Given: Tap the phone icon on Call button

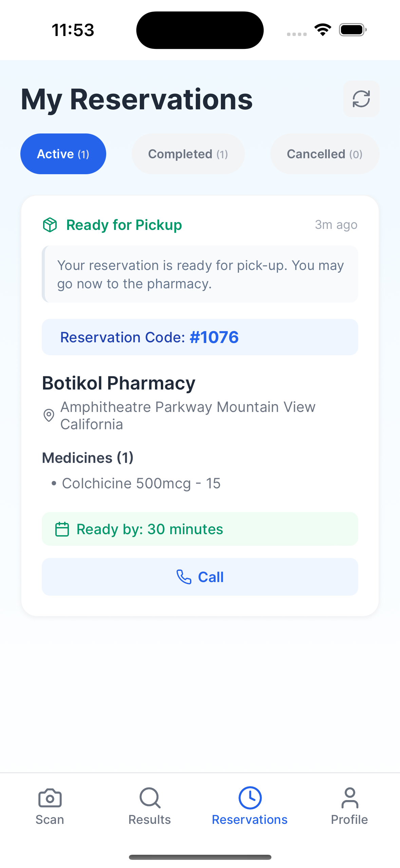Looking at the screenshot, I should 184,577.
